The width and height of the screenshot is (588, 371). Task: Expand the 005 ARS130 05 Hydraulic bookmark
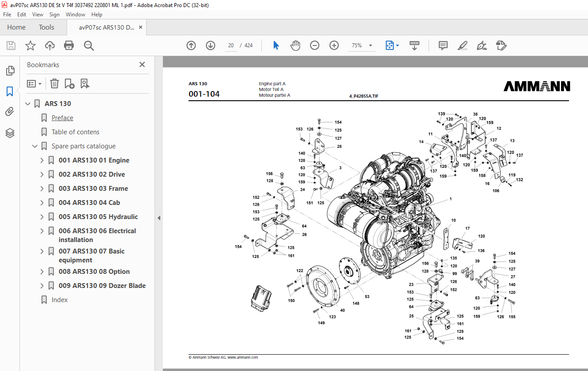point(42,217)
